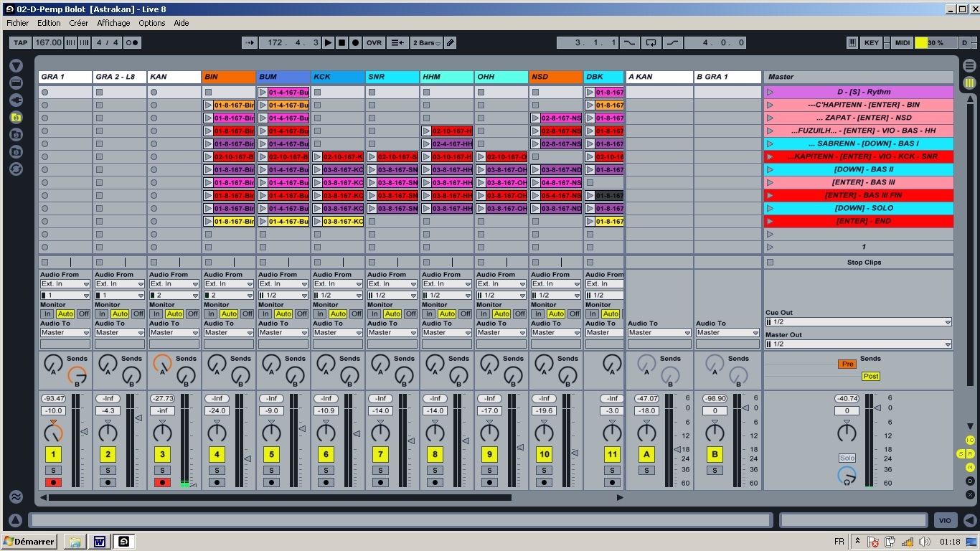
Task: Click the TAP tempo button
Action: (20, 43)
